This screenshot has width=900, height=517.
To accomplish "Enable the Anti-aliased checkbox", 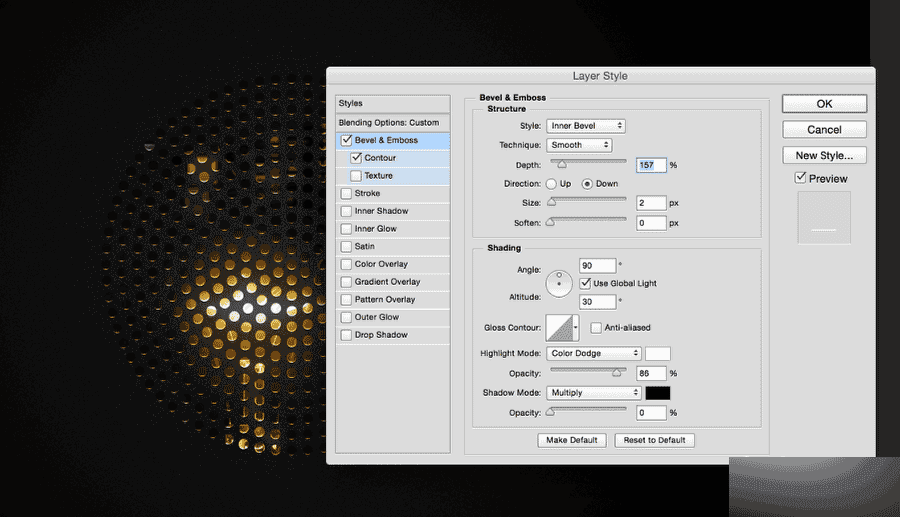I will pos(597,328).
